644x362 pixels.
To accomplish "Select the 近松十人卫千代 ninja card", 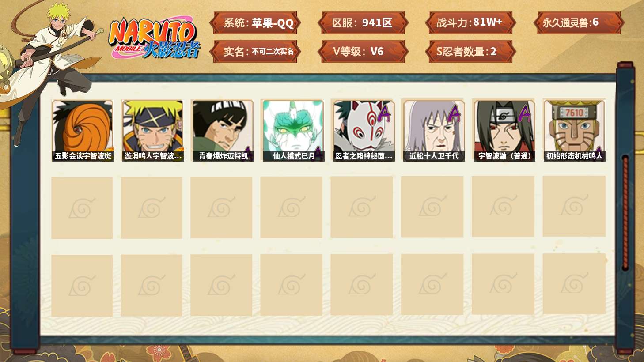I will click(x=434, y=131).
